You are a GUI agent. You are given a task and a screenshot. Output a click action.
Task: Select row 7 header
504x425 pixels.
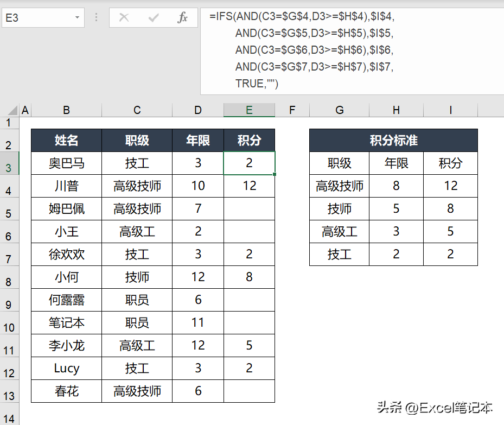(x=9, y=254)
